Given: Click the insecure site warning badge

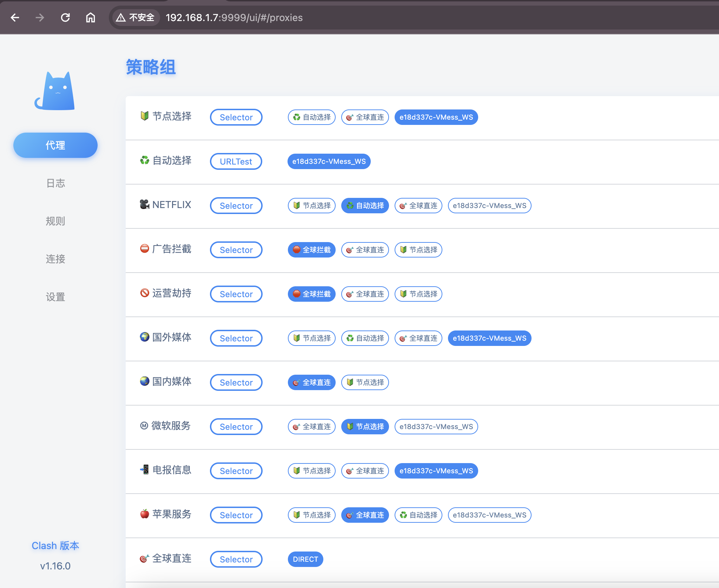Looking at the screenshot, I should click(x=136, y=18).
